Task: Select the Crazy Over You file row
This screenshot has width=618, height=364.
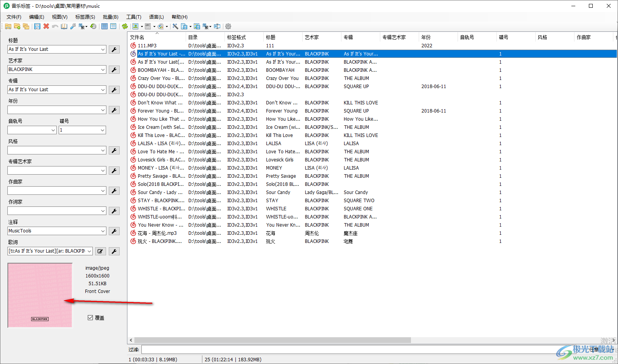Action: [372, 78]
